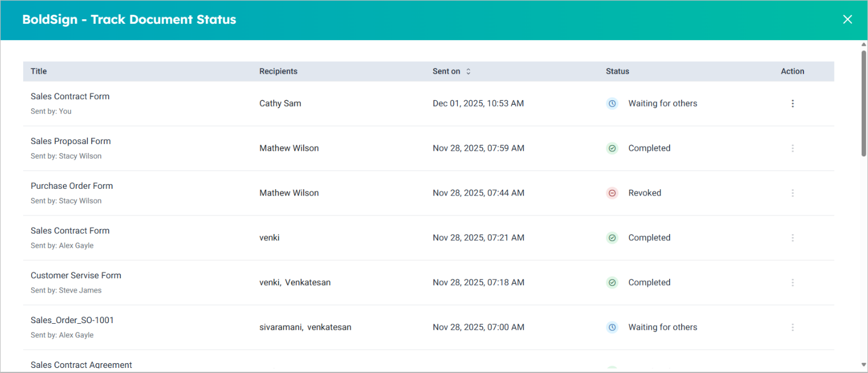Select the Sales Contract Form sent by You
The width and height of the screenshot is (868, 373).
(x=70, y=96)
